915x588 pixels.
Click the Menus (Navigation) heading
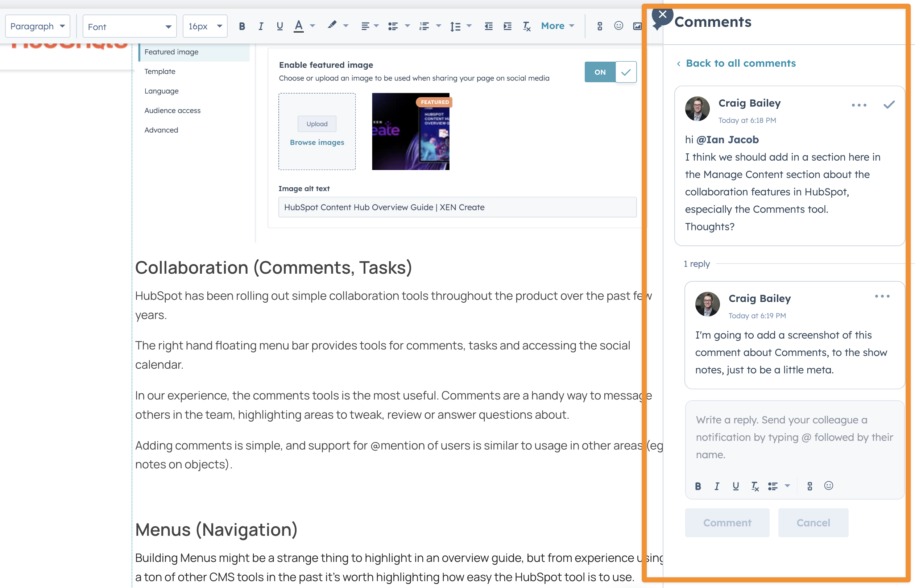coord(216,530)
